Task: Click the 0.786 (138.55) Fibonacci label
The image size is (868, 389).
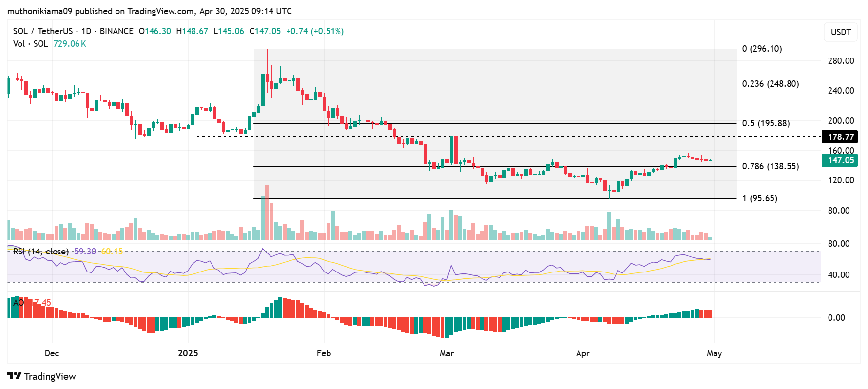Action: click(770, 166)
